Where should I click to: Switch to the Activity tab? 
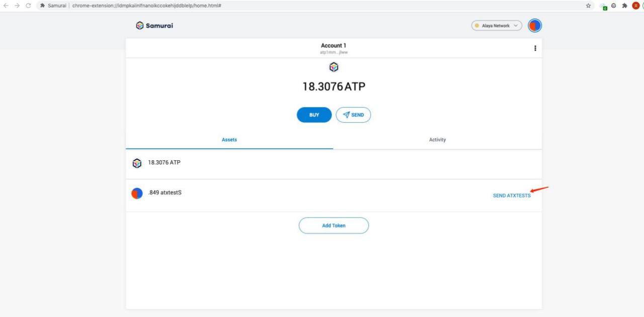coord(437,140)
